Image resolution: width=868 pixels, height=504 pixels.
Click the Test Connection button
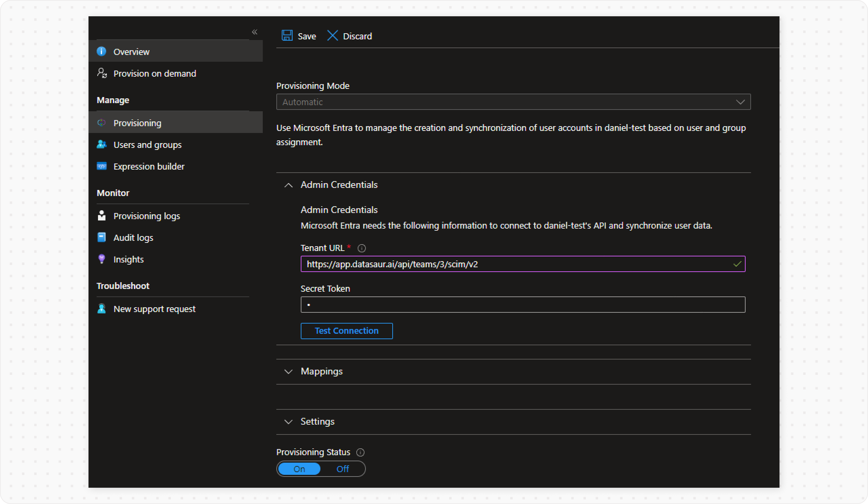click(x=347, y=331)
